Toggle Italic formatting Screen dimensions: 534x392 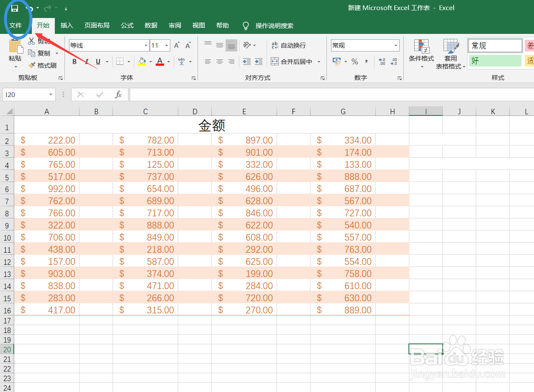(86, 61)
